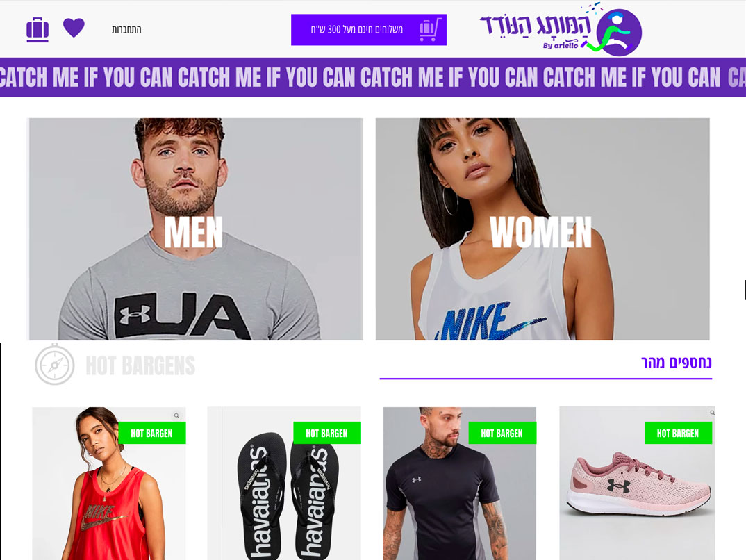Open wishlist via the purple heart icon

pos(74,28)
